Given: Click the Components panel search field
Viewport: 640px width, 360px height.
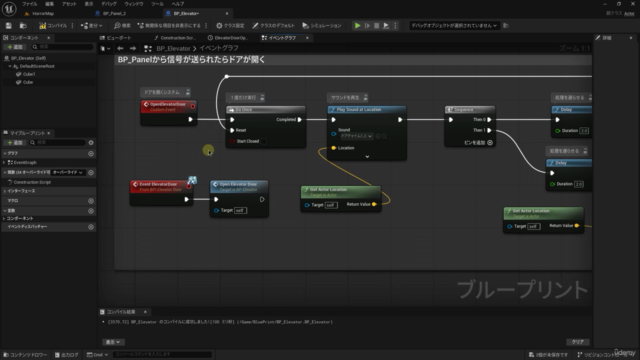Looking at the screenshot, I should [63, 47].
